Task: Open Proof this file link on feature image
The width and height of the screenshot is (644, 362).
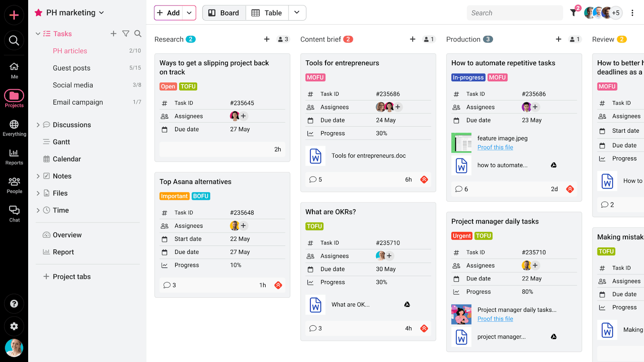Action: coord(495,147)
